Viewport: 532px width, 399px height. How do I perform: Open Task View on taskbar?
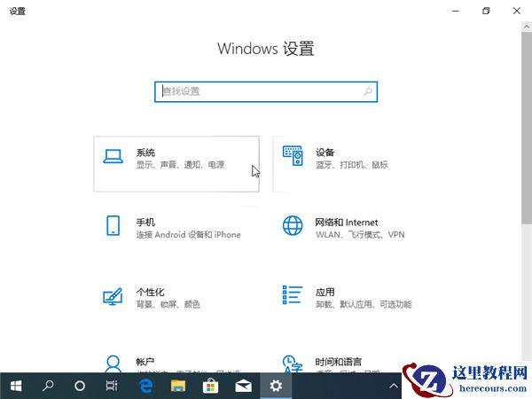(112, 386)
